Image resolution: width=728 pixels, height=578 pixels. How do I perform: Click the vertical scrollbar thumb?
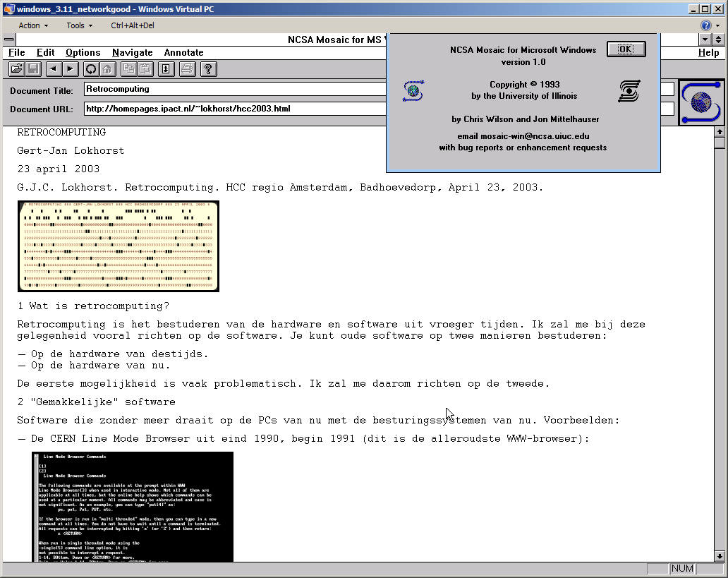719,143
